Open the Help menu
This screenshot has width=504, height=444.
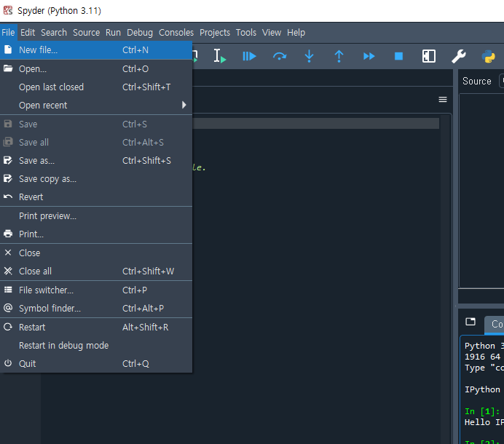click(296, 33)
